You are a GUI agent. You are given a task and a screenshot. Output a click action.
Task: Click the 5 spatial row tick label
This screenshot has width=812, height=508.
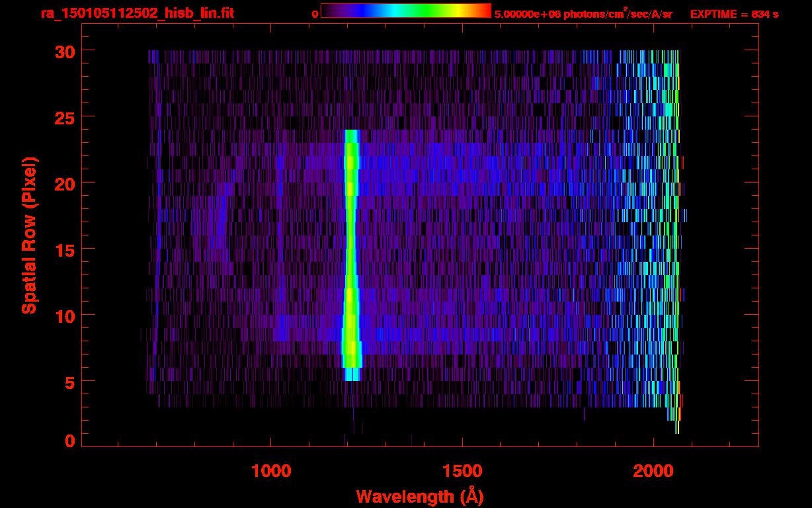(x=69, y=382)
